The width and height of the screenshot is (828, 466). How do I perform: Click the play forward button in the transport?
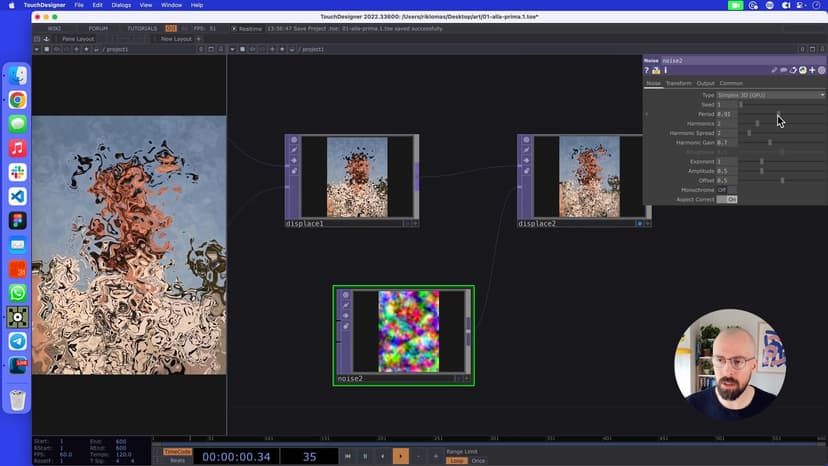[400, 456]
